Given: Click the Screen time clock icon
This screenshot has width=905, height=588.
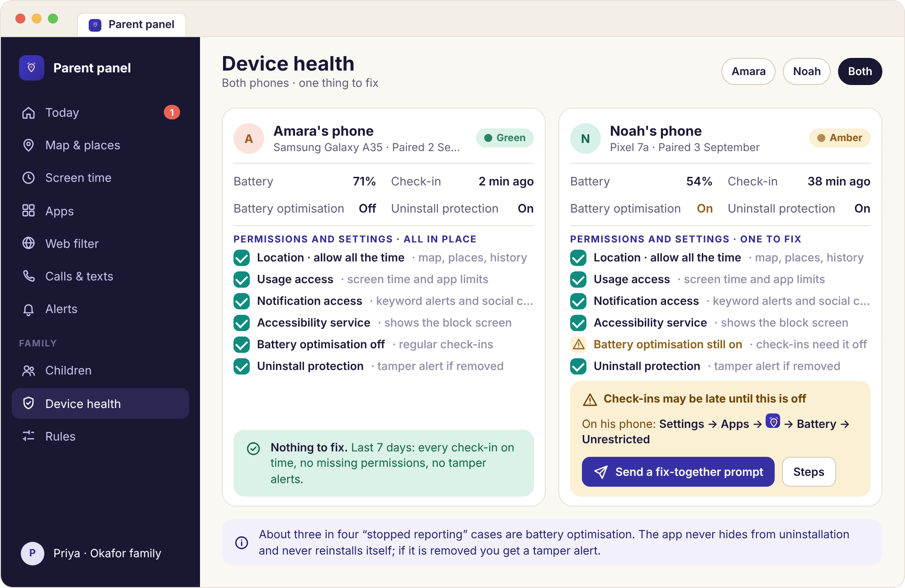Looking at the screenshot, I should [29, 178].
